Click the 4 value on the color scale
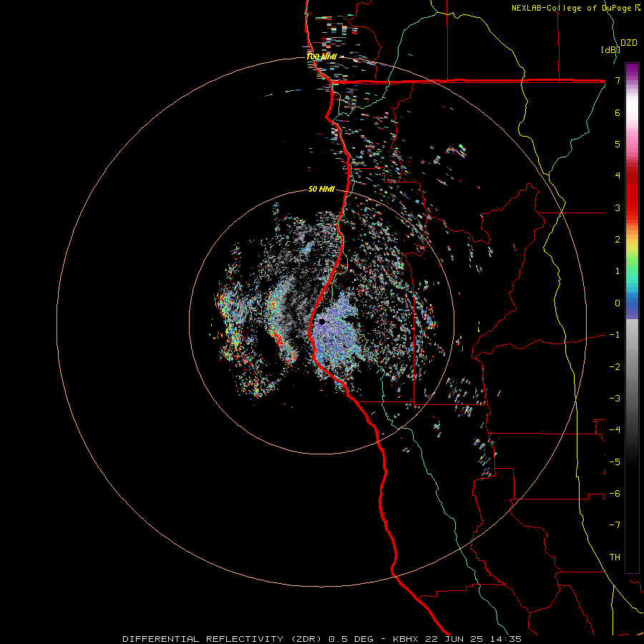 click(618, 176)
